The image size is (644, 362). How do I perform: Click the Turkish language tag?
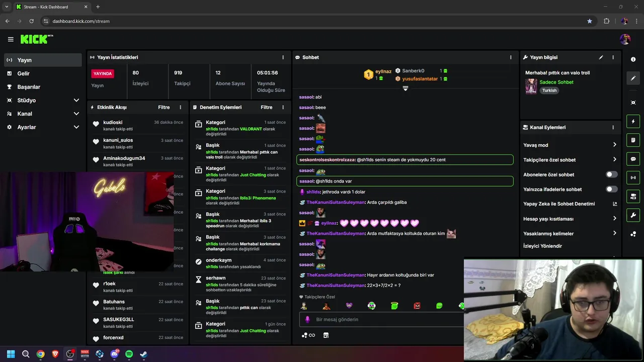tap(549, 90)
